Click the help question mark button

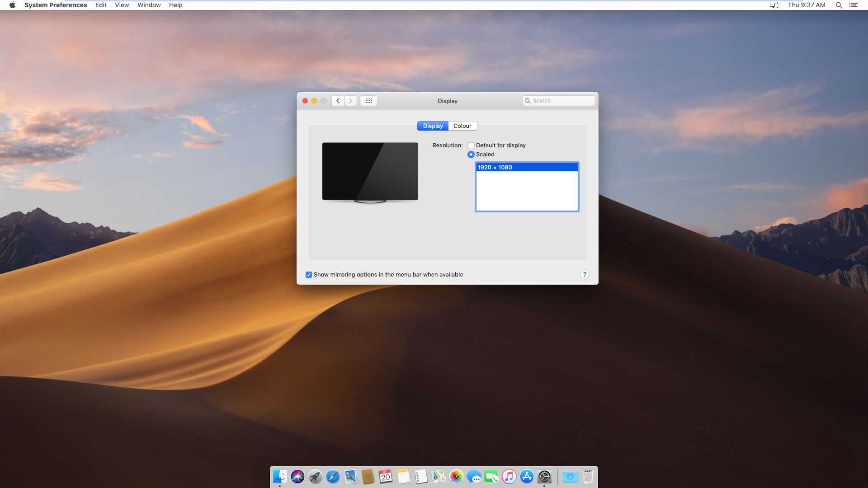584,274
